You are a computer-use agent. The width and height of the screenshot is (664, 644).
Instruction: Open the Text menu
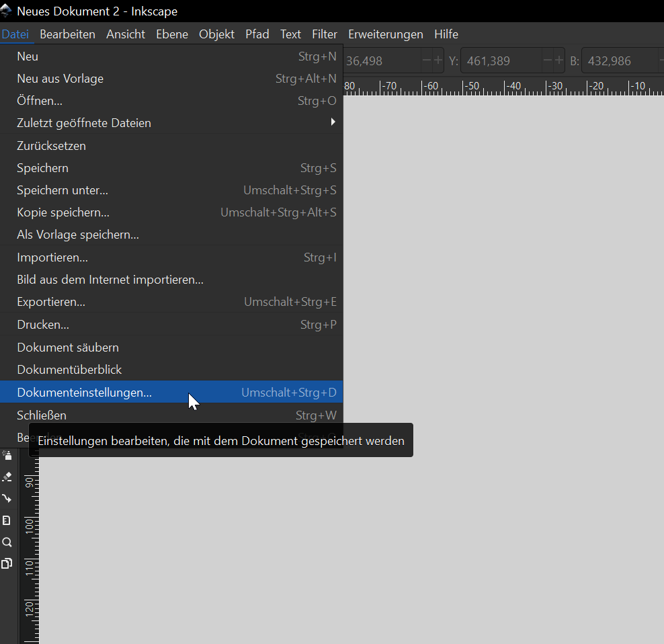(290, 34)
